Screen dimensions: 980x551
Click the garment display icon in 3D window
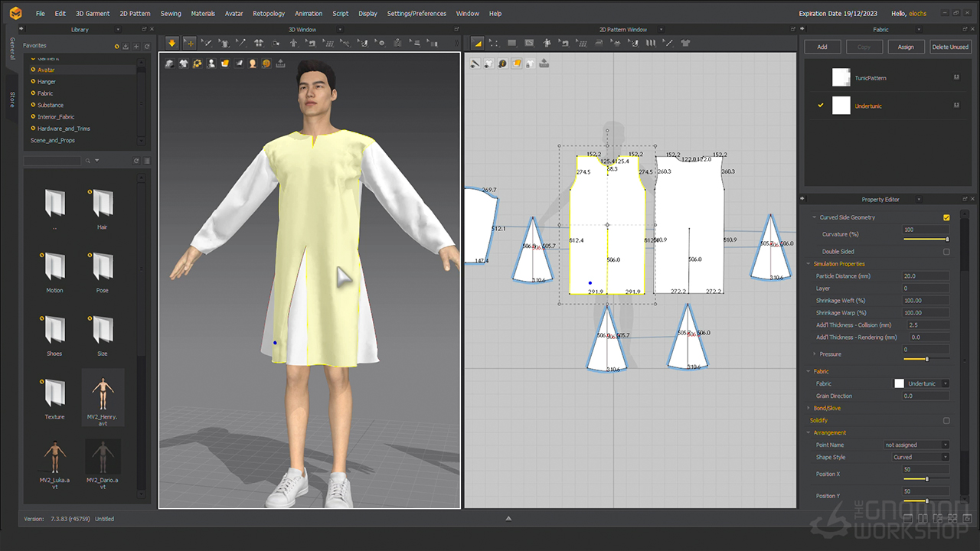(184, 64)
